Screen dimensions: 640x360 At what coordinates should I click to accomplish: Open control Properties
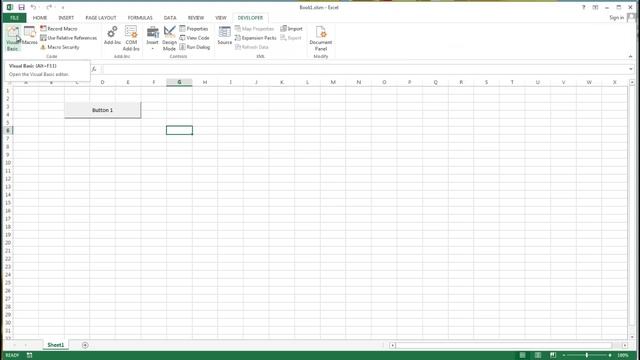click(194, 29)
